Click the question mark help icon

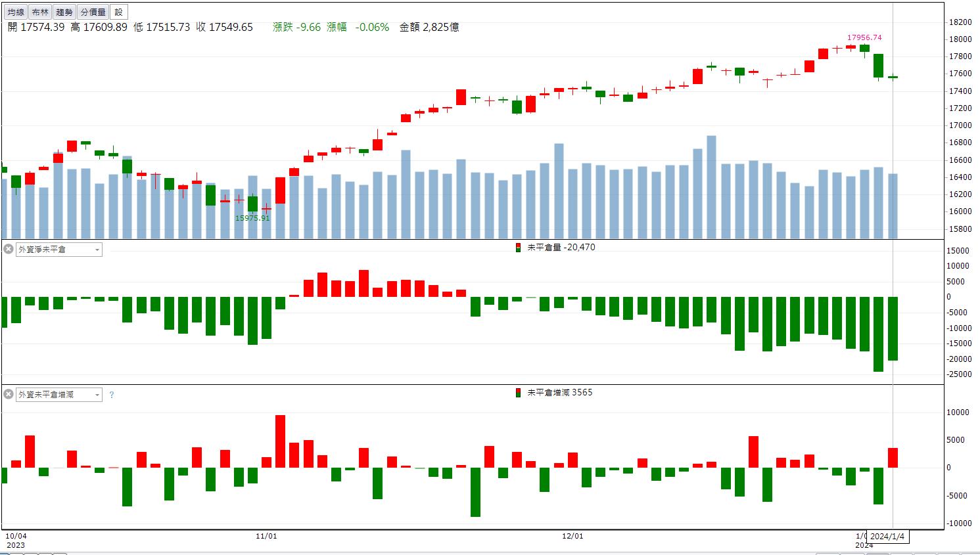[112, 395]
